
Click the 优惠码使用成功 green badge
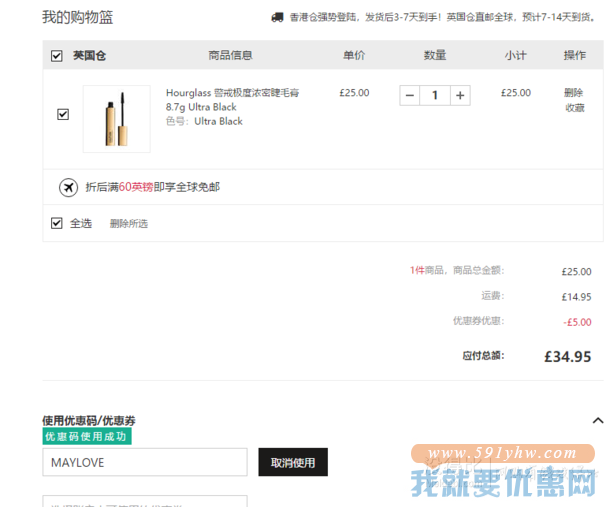[x=87, y=437]
